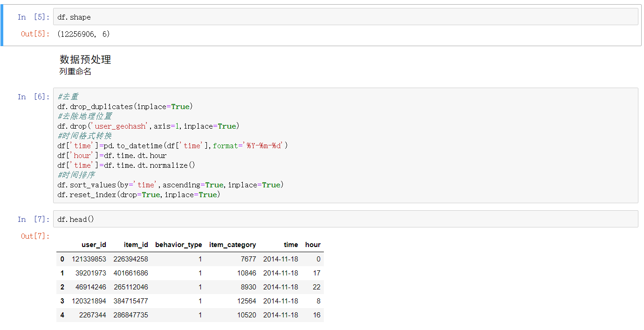Click the item_id column header
The image size is (644, 330).
click(136, 245)
